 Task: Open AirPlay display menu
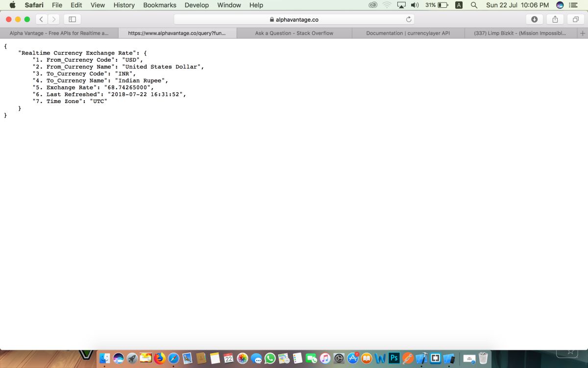pos(401,5)
